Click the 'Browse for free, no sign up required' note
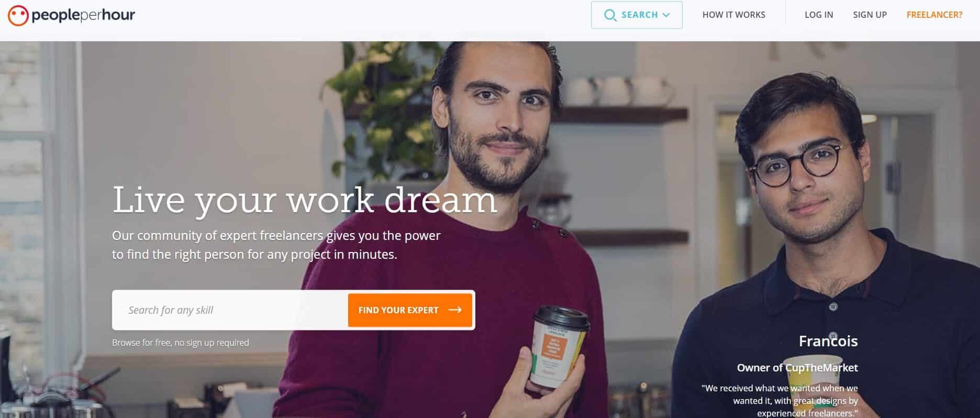The image size is (980, 418). pos(181,343)
